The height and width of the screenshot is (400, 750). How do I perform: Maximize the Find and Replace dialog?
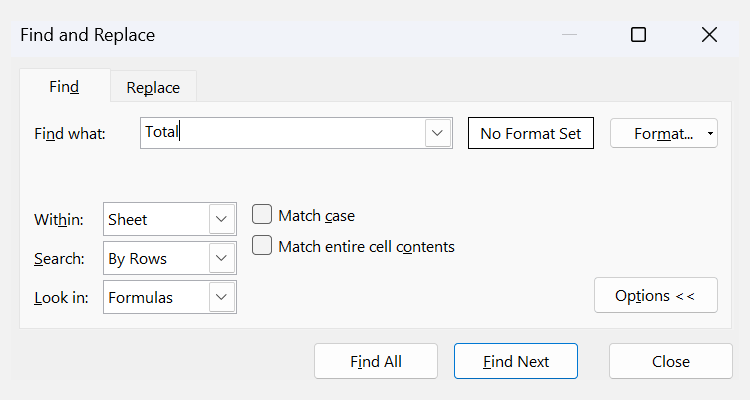[638, 35]
